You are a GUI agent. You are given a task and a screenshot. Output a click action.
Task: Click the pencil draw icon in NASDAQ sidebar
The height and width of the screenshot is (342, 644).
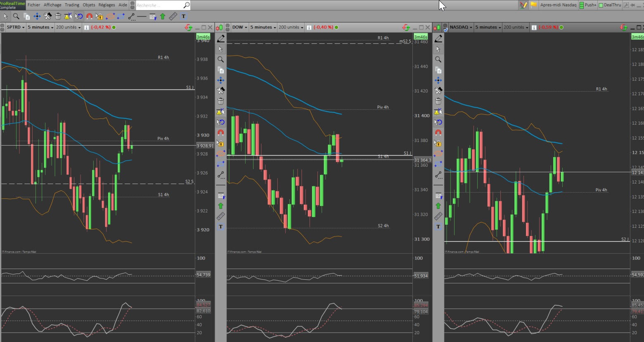438,38
